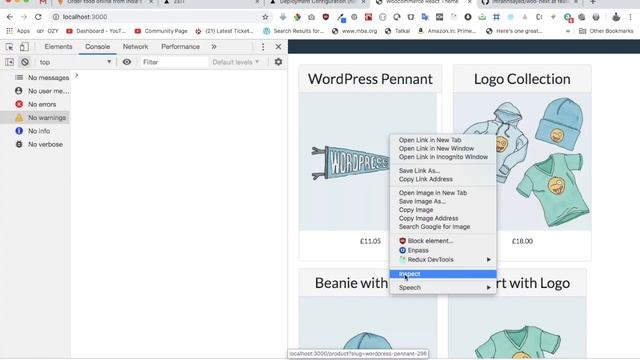Open the Chrome three-dot menu
640x360 pixels.
click(630, 17)
